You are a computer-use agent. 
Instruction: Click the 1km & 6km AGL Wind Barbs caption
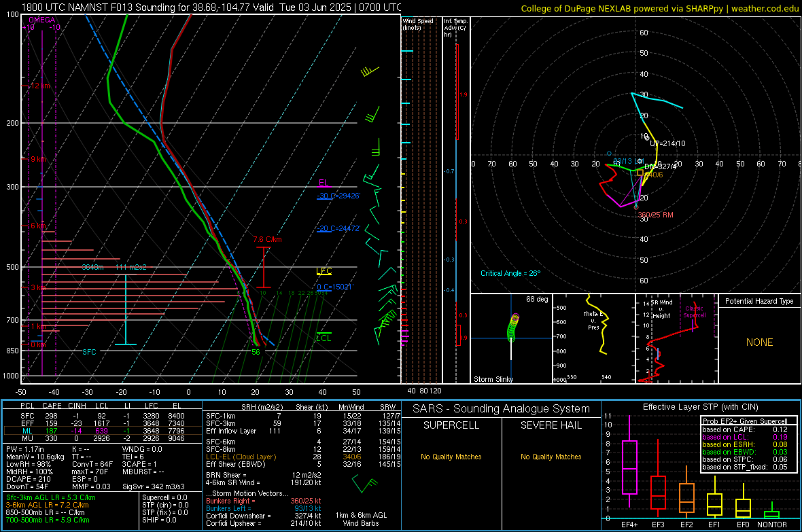(x=361, y=519)
